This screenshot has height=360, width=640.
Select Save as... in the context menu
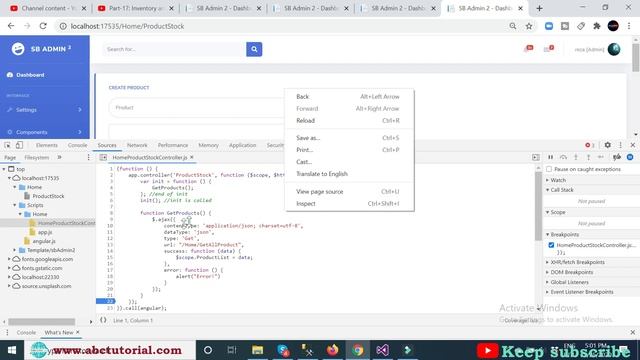(349, 138)
